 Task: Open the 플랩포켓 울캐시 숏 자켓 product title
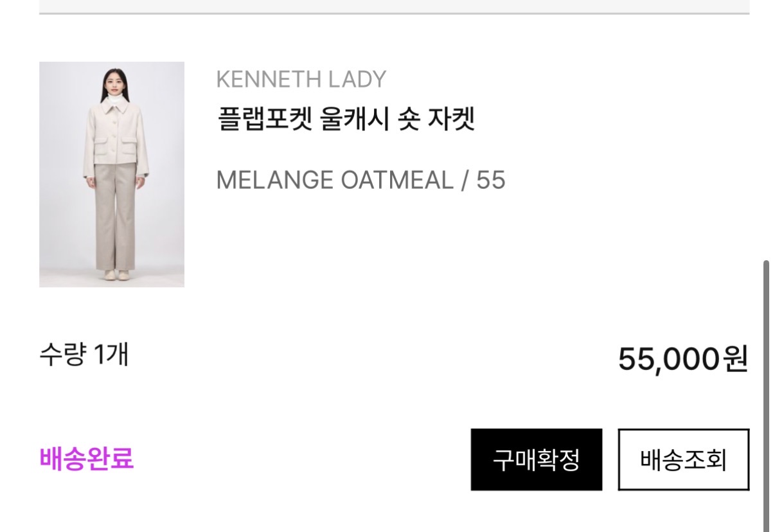click(346, 119)
